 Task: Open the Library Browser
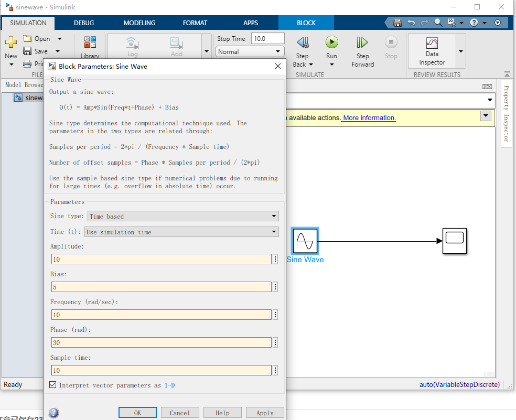point(90,42)
